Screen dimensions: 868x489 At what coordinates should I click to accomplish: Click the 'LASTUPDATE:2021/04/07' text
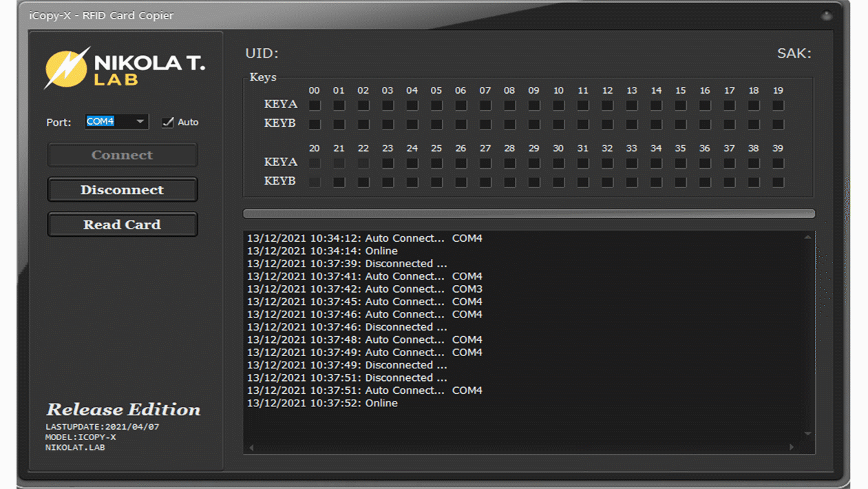(102, 427)
